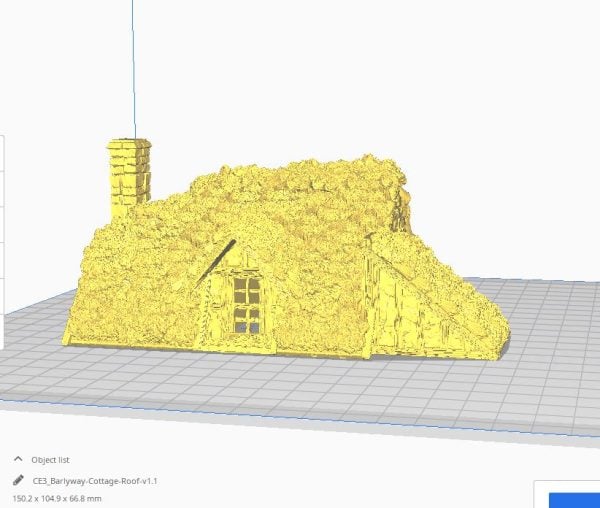Click the Object list label
600x508 pixels.
click(50, 459)
